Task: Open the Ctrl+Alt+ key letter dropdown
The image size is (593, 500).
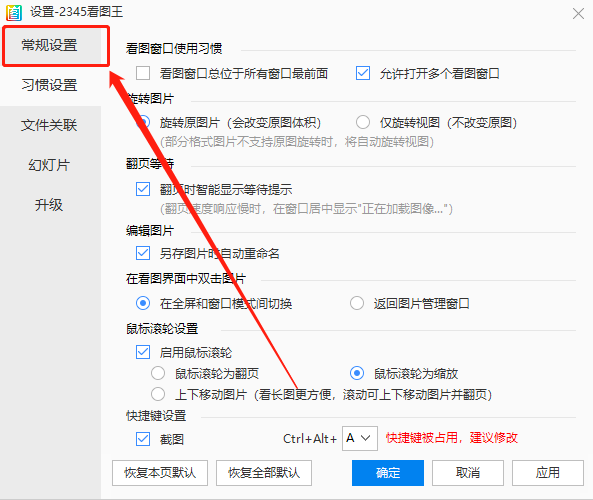Action: click(360, 438)
